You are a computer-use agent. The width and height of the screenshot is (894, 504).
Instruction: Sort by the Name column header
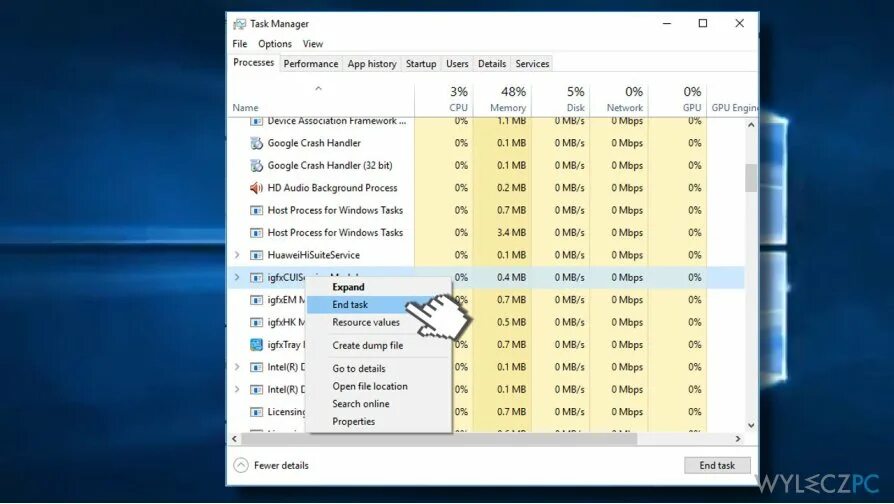pyautogui.click(x=321, y=100)
